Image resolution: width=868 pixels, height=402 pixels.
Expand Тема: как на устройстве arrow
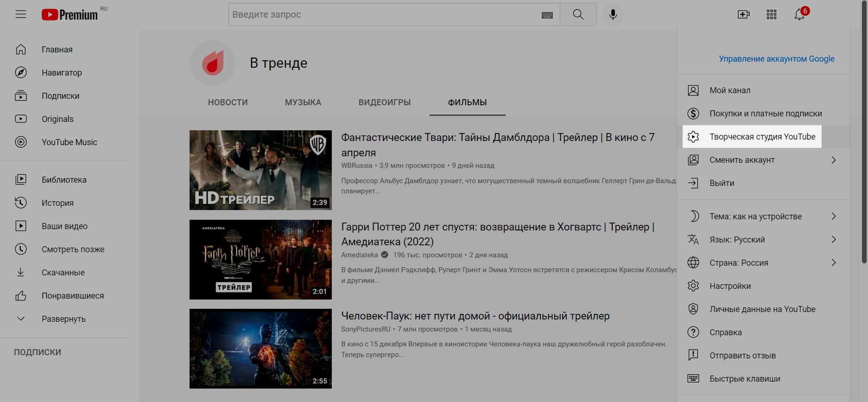(x=834, y=217)
